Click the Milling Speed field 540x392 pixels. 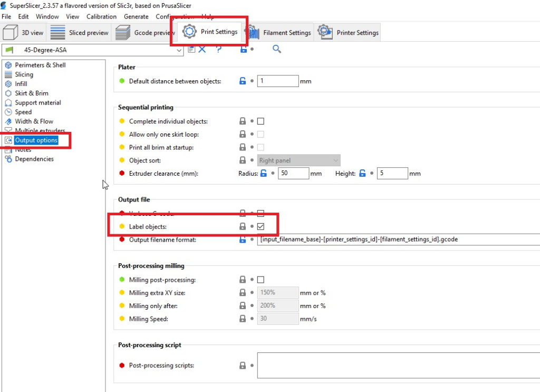click(x=277, y=319)
